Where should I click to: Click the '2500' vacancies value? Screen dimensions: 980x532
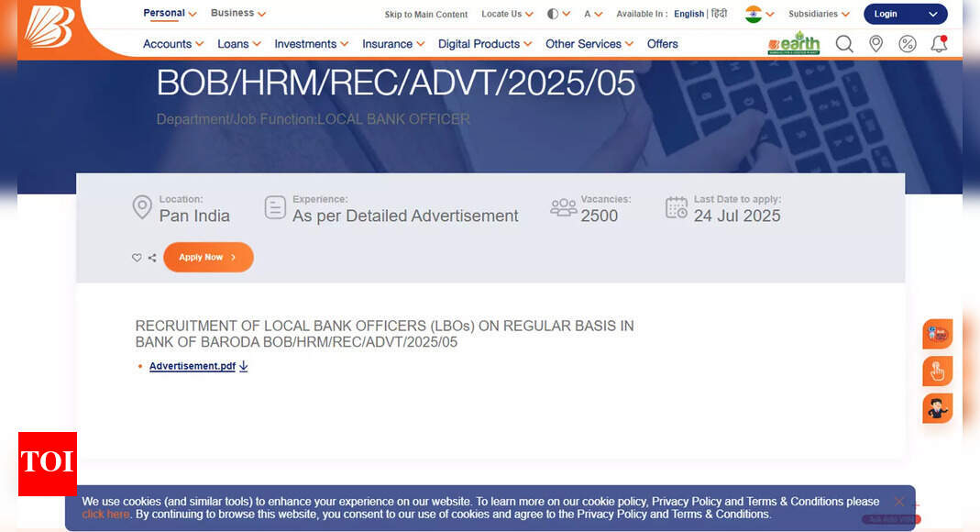point(599,216)
